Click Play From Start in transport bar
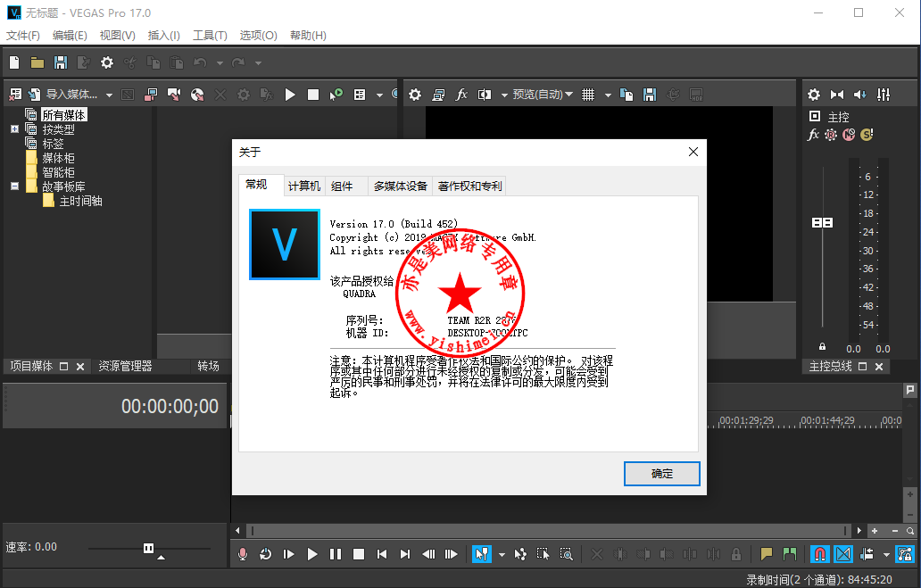This screenshot has width=921, height=588. coord(288,554)
